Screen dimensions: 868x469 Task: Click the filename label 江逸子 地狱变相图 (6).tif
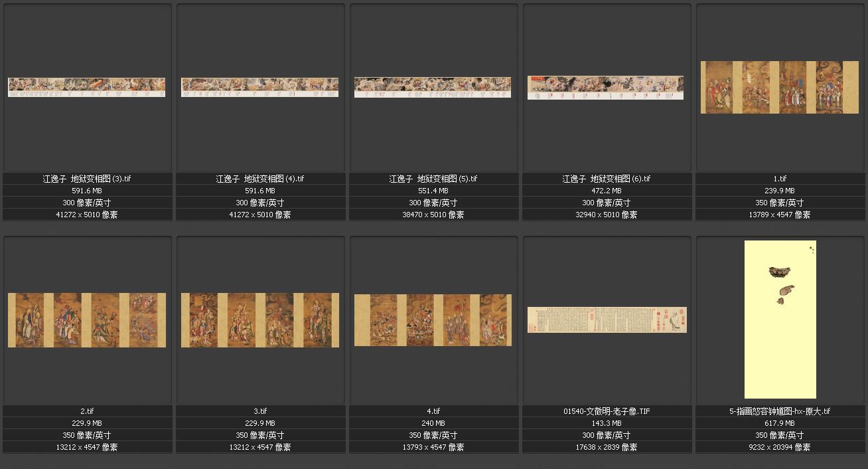coord(607,179)
